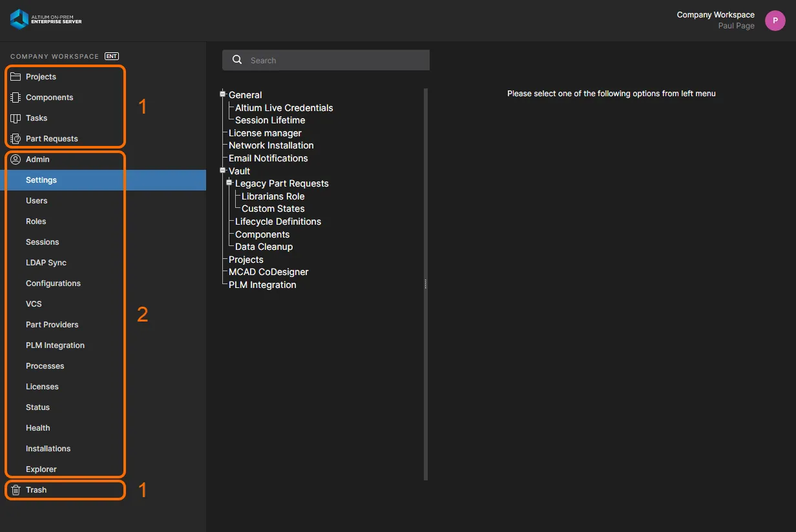Open Components in the sidebar
The width and height of the screenshot is (796, 532).
pyautogui.click(x=50, y=97)
